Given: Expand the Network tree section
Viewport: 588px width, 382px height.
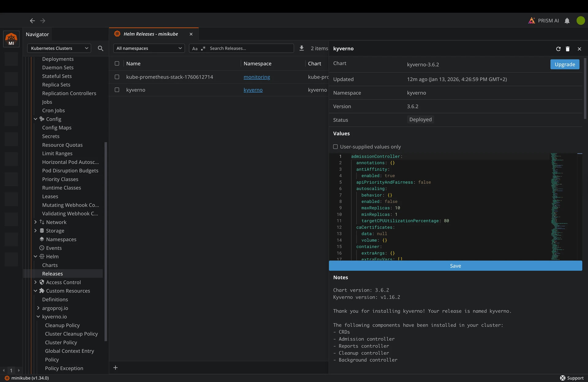Looking at the screenshot, I should pos(36,222).
